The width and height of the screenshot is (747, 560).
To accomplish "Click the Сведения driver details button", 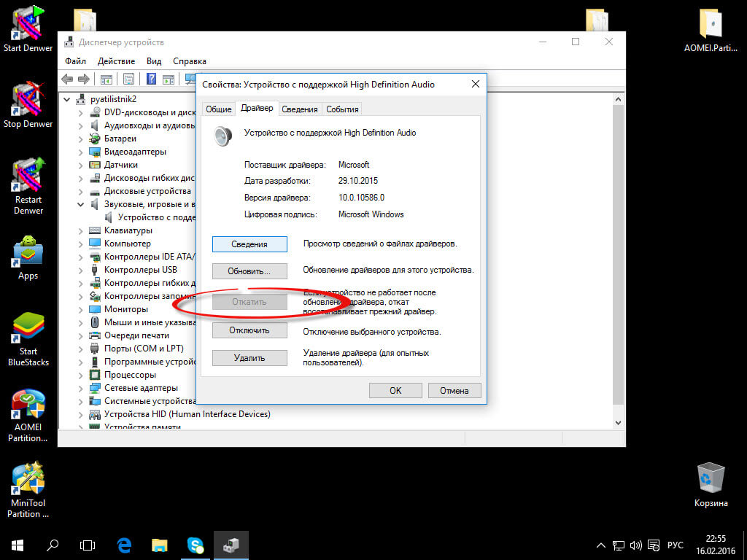I will 249,244.
